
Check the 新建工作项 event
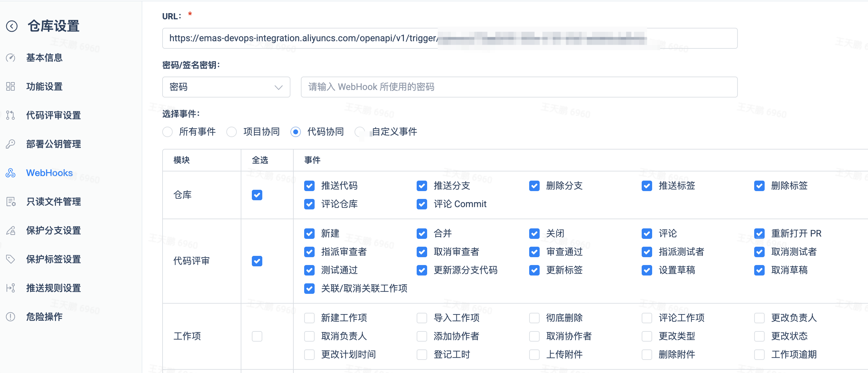click(309, 318)
